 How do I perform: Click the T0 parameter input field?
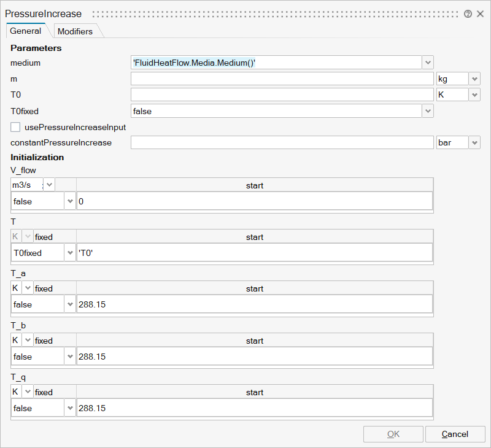coord(282,95)
